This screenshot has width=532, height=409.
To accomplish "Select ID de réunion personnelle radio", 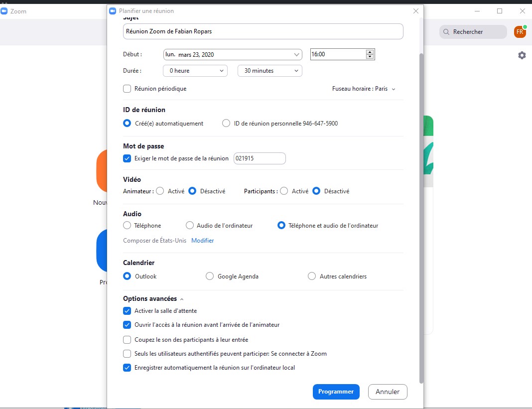I will 226,123.
